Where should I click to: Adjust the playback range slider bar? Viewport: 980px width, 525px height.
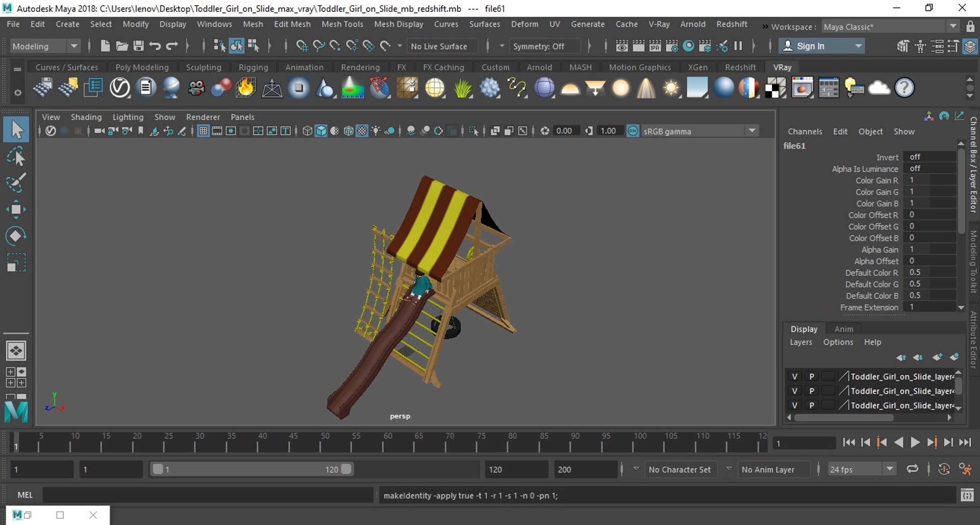tap(252, 469)
